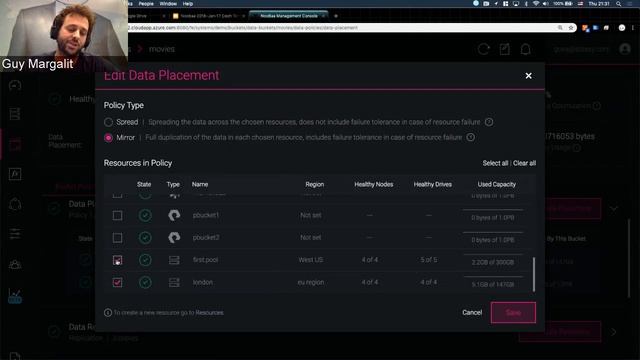Sort by Used Capacity column
This screenshot has width=640, height=360.
[x=497, y=184]
